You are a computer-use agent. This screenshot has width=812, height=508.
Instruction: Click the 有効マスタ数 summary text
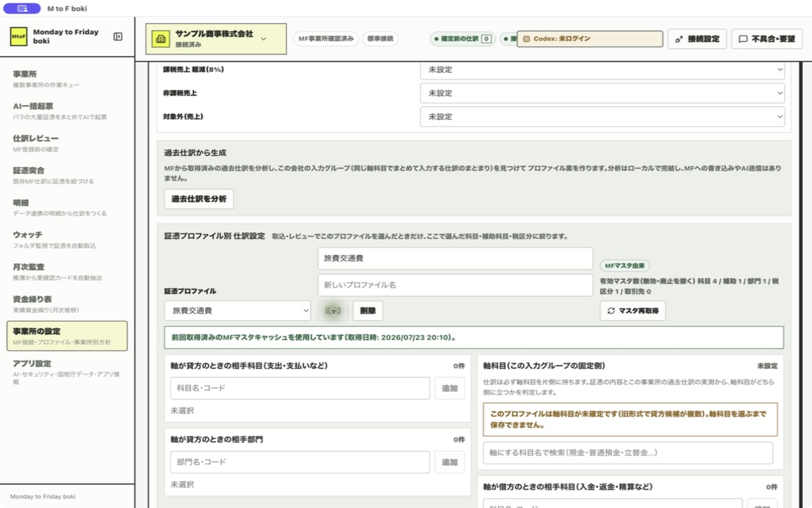[x=689, y=286]
